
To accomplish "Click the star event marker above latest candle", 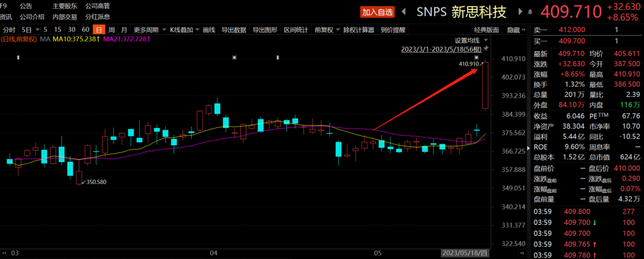I will tap(477, 57).
